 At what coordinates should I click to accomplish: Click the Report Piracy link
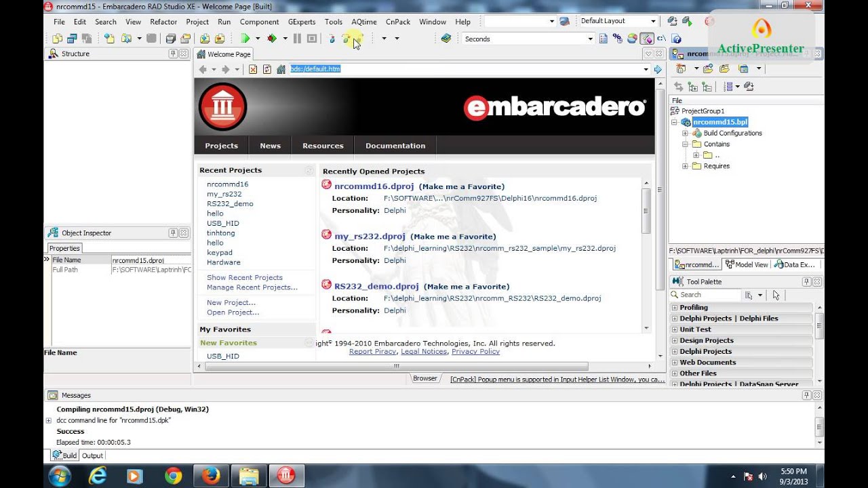tap(372, 352)
